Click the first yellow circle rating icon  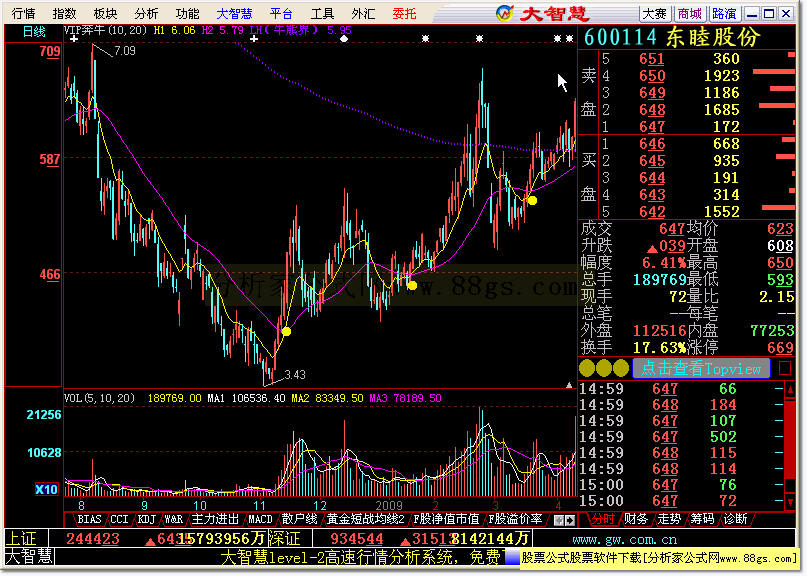pyautogui.click(x=587, y=369)
